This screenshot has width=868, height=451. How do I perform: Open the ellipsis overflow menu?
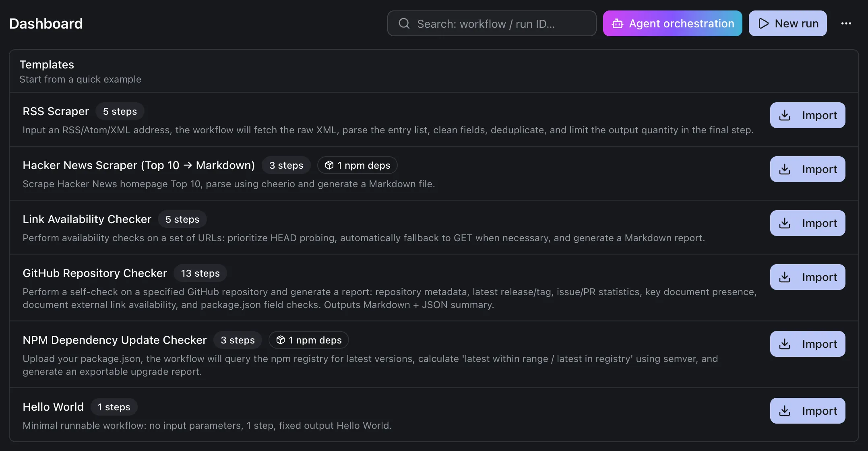(x=846, y=23)
